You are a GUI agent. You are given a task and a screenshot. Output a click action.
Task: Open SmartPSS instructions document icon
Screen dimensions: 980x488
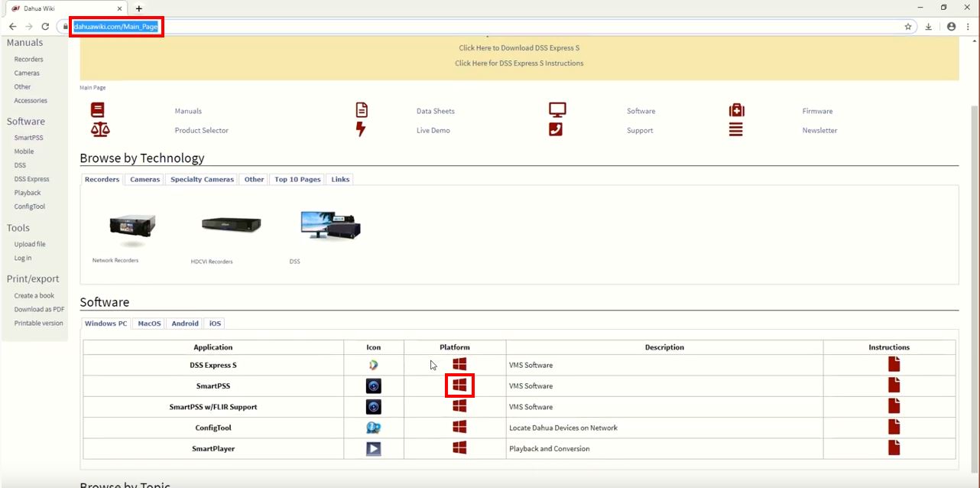pyautogui.click(x=894, y=386)
